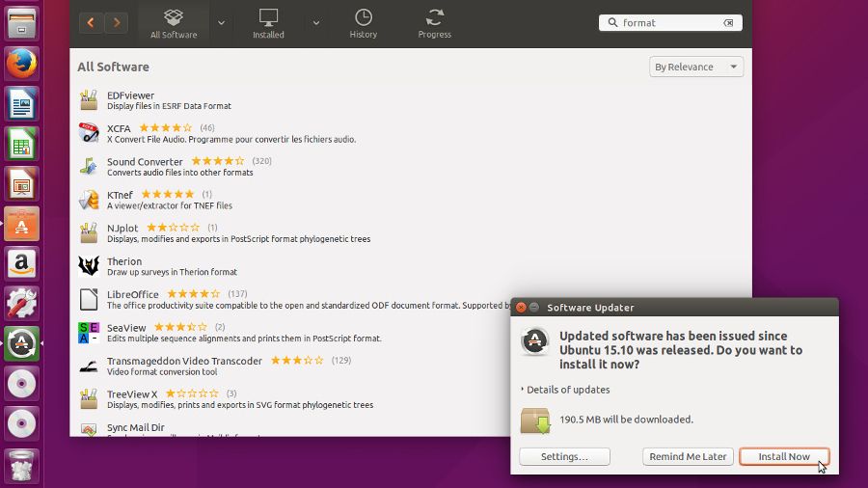Go forward with the right arrow button
Viewport: 868px width, 488px height.
tap(117, 23)
